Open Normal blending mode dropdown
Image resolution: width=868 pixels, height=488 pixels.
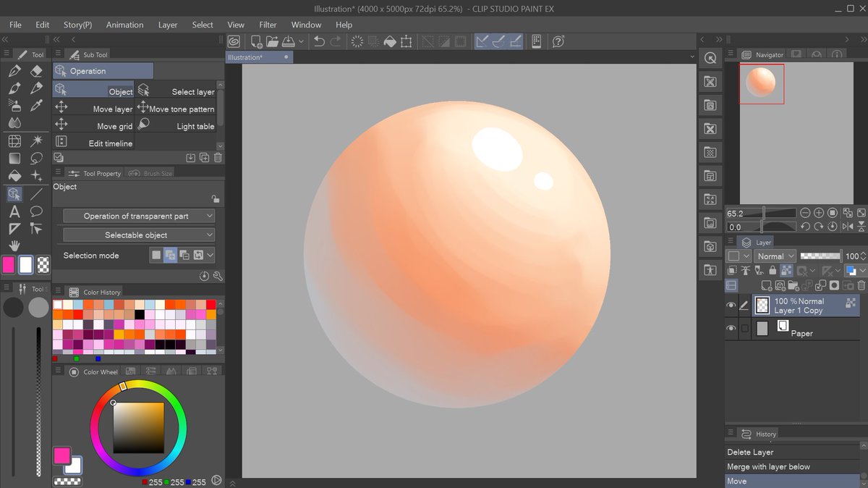point(775,256)
